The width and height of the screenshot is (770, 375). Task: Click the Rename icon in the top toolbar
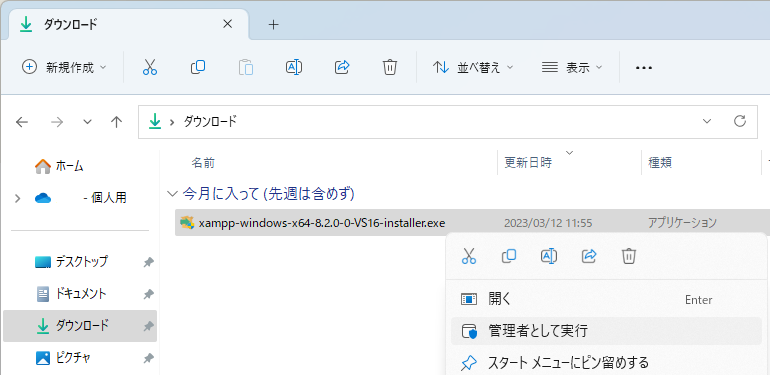point(294,67)
